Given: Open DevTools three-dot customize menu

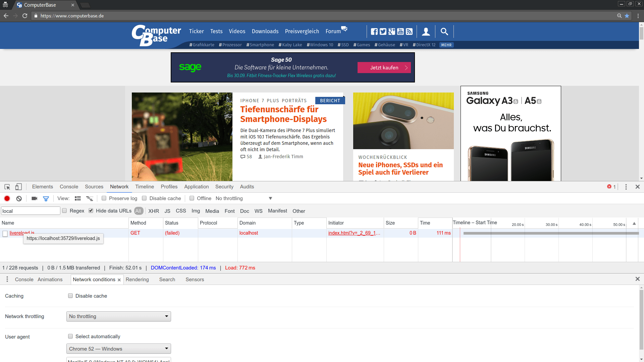Looking at the screenshot, I should pyautogui.click(x=626, y=187).
